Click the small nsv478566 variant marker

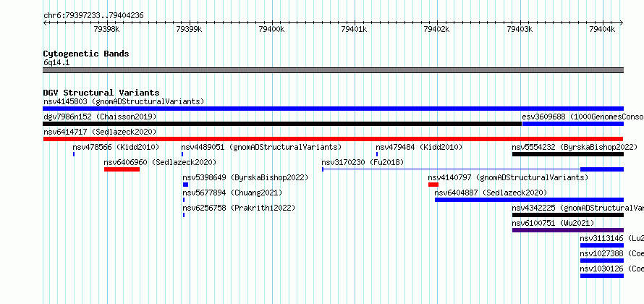74,154
